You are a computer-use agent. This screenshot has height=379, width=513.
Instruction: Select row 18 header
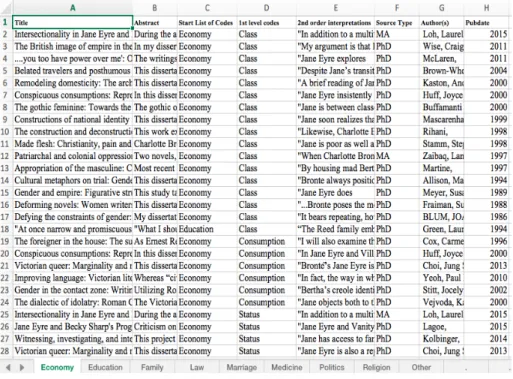(5, 229)
